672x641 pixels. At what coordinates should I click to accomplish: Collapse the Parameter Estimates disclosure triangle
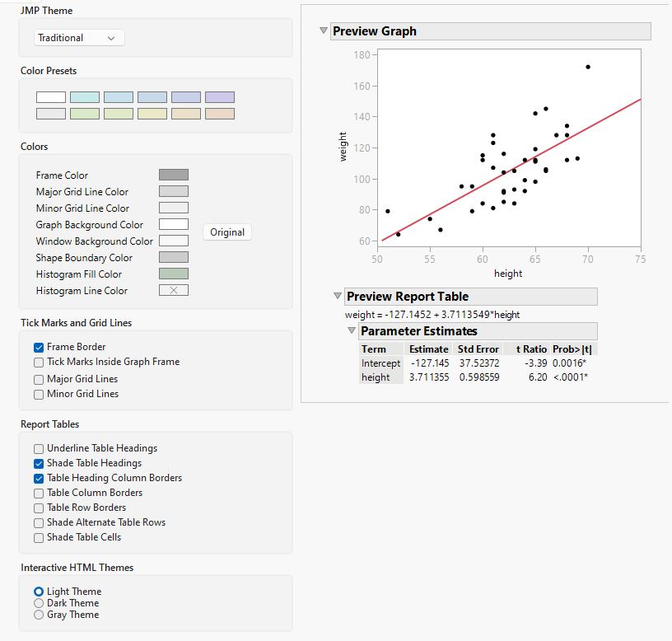coord(352,331)
